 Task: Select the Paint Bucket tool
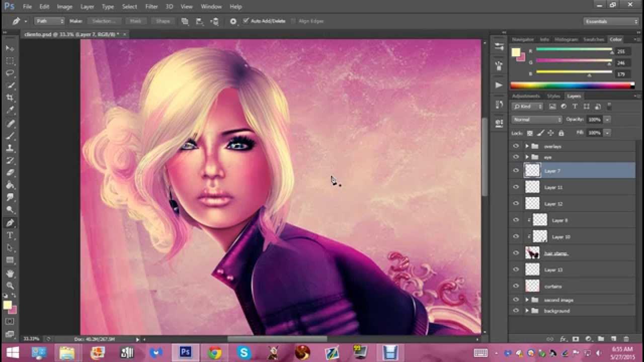pos(10,186)
